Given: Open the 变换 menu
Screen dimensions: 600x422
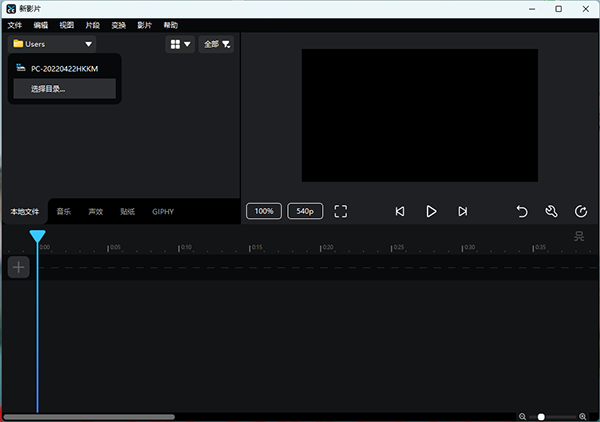Looking at the screenshot, I should (x=119, y=25).
